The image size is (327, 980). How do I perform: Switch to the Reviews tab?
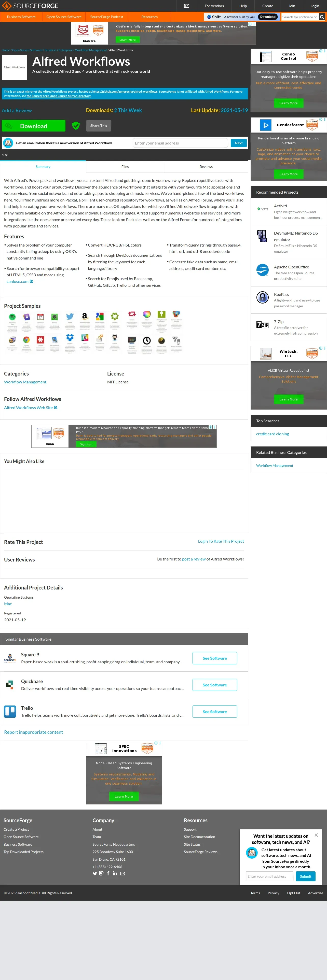tap(206, 167)
